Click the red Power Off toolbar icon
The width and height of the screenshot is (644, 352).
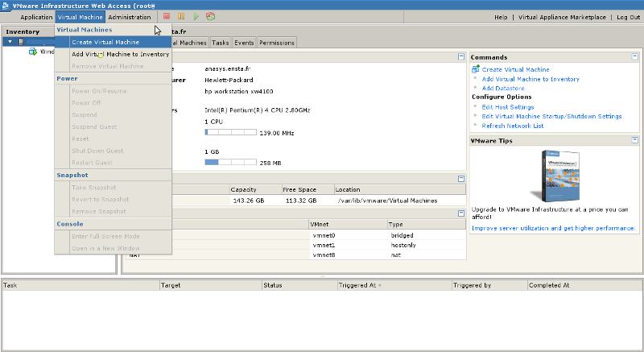[167, 16]
